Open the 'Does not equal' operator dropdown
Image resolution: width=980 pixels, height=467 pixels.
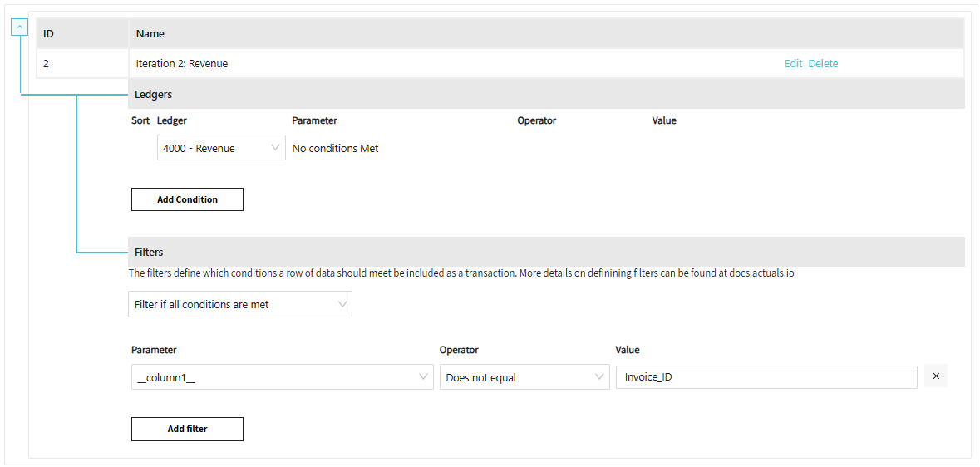[524, 377]
